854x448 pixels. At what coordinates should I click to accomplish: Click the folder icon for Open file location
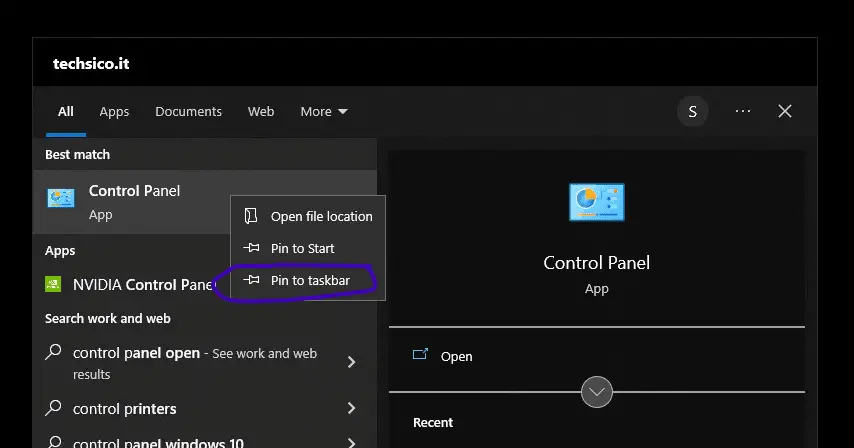tap(251, 216)
